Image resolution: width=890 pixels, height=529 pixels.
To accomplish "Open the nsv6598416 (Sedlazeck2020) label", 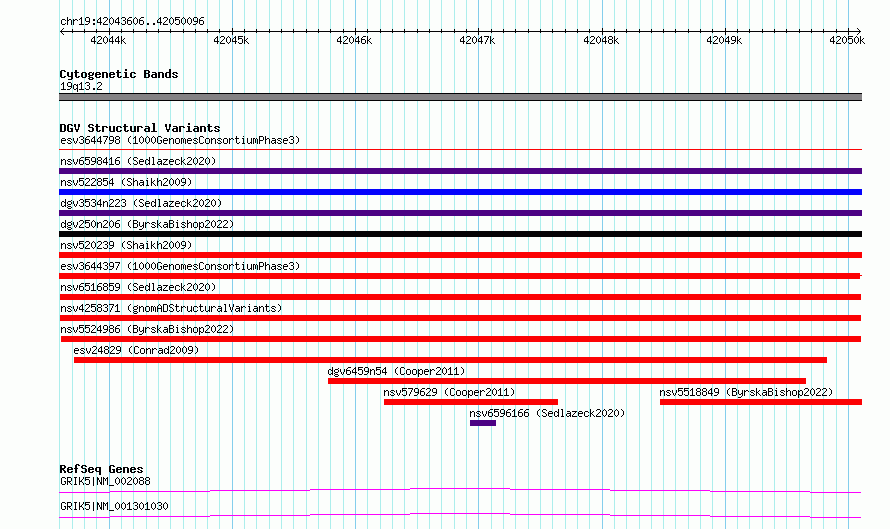I will pyautogui.click(x=138, y=161).
